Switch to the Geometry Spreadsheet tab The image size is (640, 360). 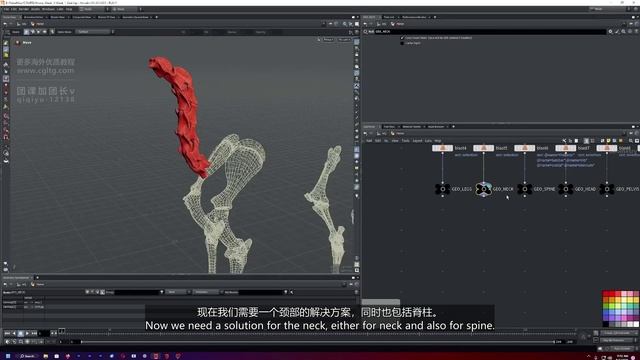click(x=136, y=17)
